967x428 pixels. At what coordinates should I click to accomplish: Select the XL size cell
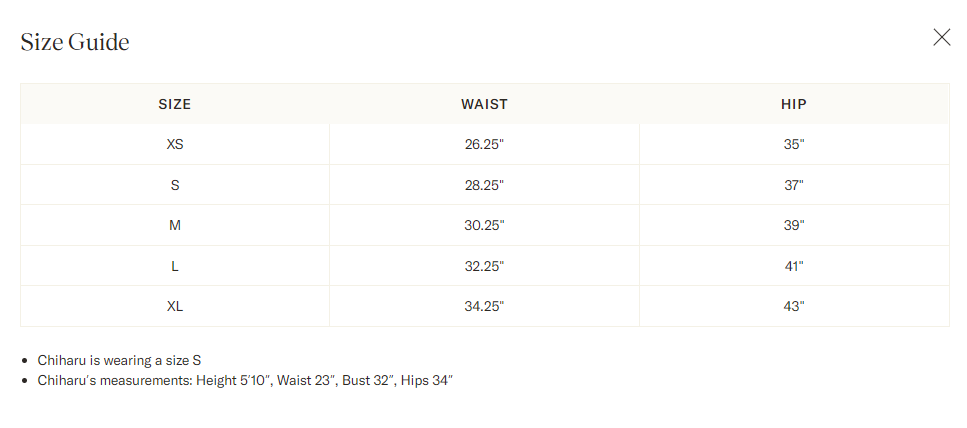tap(175, 306)
